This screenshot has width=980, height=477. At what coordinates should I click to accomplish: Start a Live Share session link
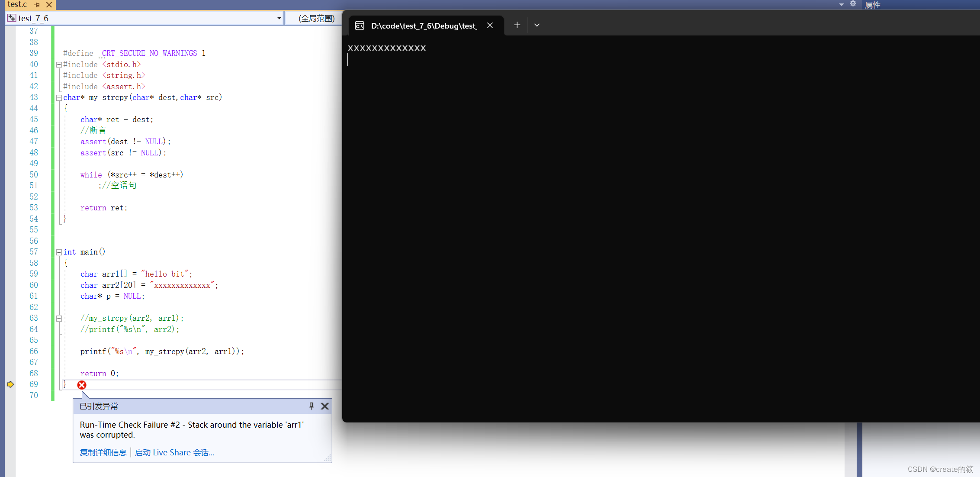[174, 452]
